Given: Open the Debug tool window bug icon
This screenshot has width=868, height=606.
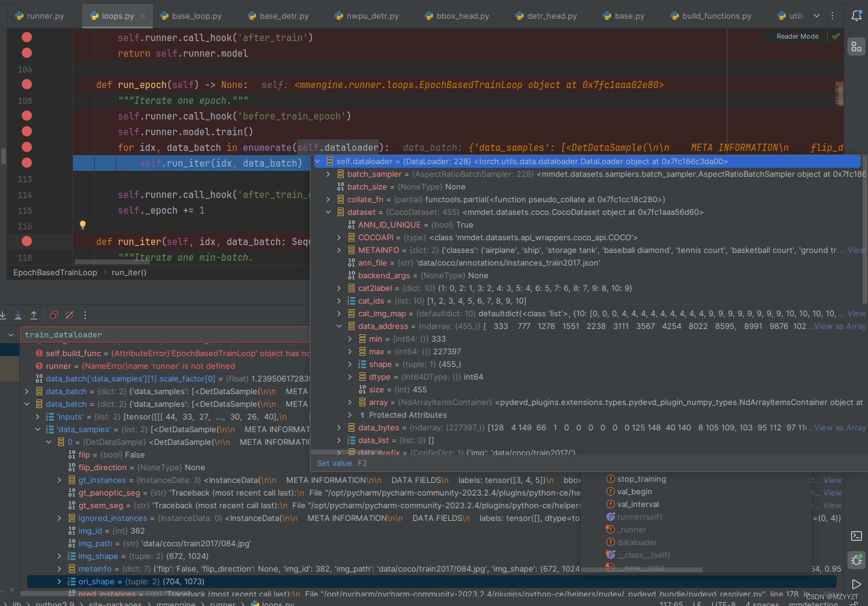Looking at the screenshot, I should coord(856,560).
